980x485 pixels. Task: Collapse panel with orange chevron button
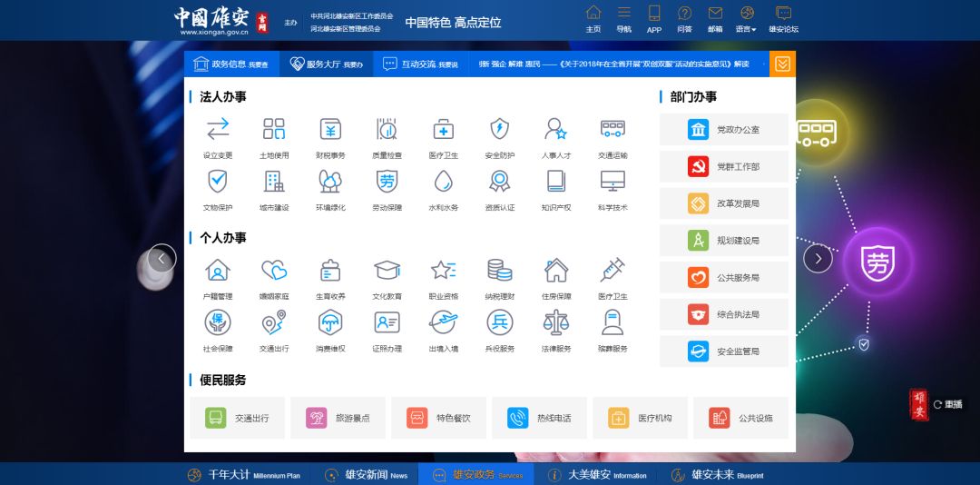pyautogui.click(x=782, y=64)
